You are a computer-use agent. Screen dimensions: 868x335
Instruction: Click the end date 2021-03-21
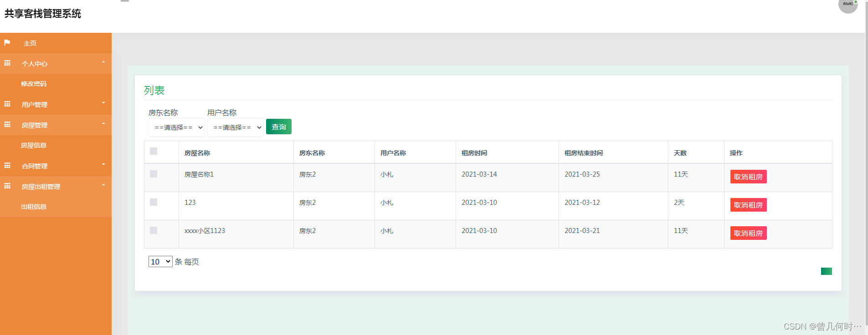[582, 231]
